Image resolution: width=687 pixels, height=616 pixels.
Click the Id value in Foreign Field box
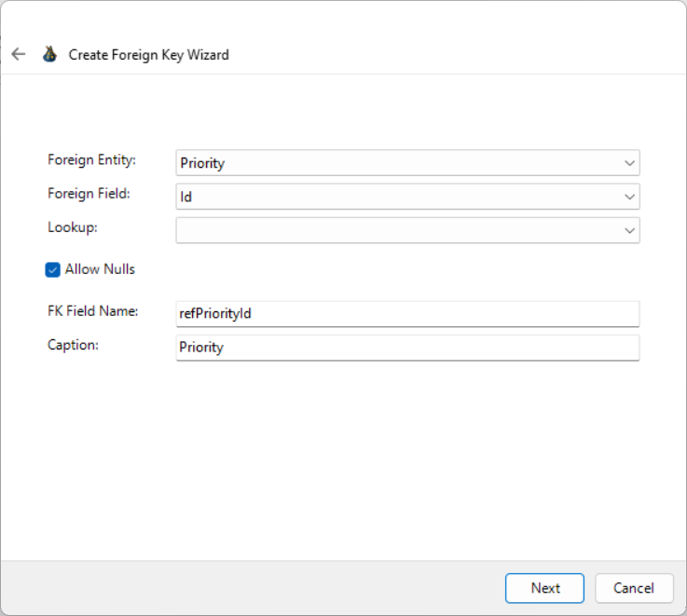pos(186,197)
